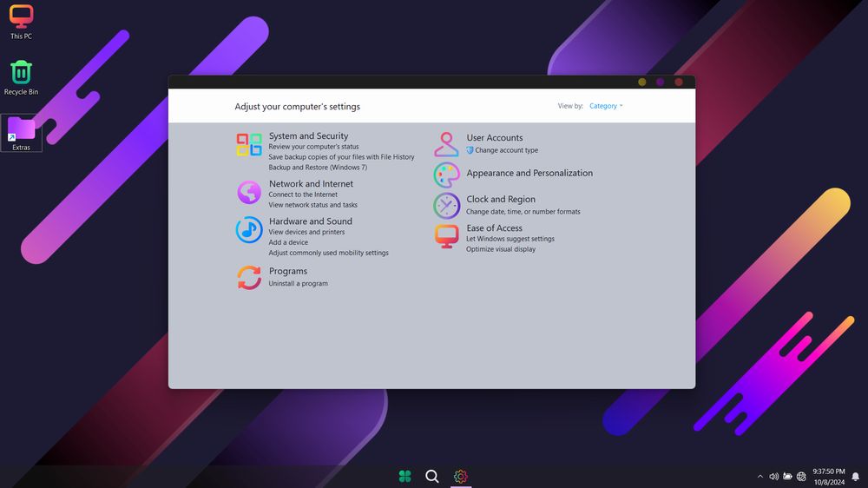The image size is (868, 488).
Task: Click the Add a device link
Action: [x=288, y=242]
